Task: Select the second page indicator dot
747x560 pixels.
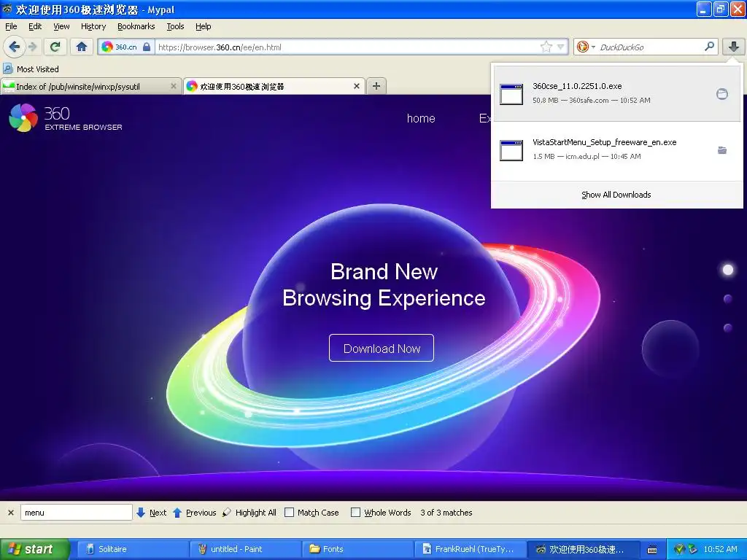Action: (727, 299)
